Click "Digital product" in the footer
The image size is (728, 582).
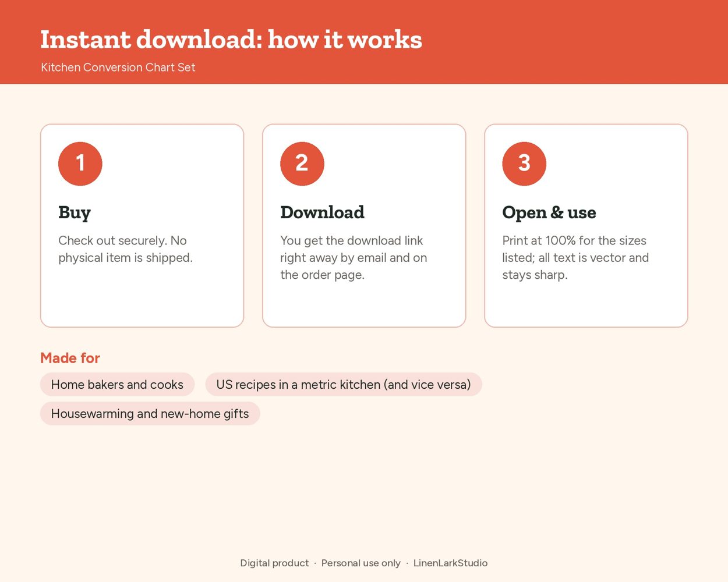point(274,563)
